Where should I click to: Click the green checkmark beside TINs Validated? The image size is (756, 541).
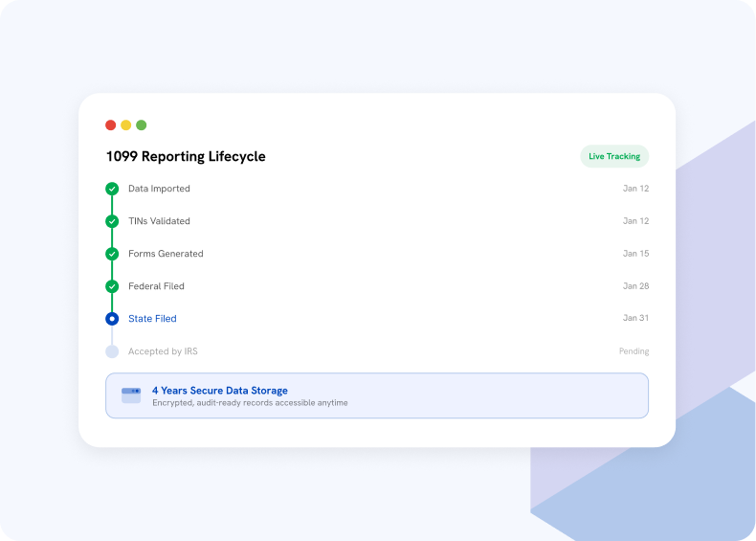[x=112, y=221]
